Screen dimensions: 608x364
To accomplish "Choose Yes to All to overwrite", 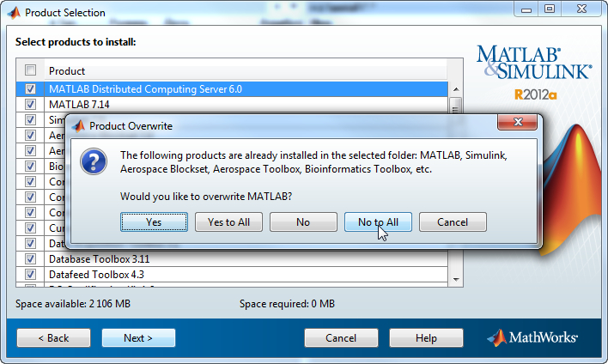I will (x=228, y=222).
